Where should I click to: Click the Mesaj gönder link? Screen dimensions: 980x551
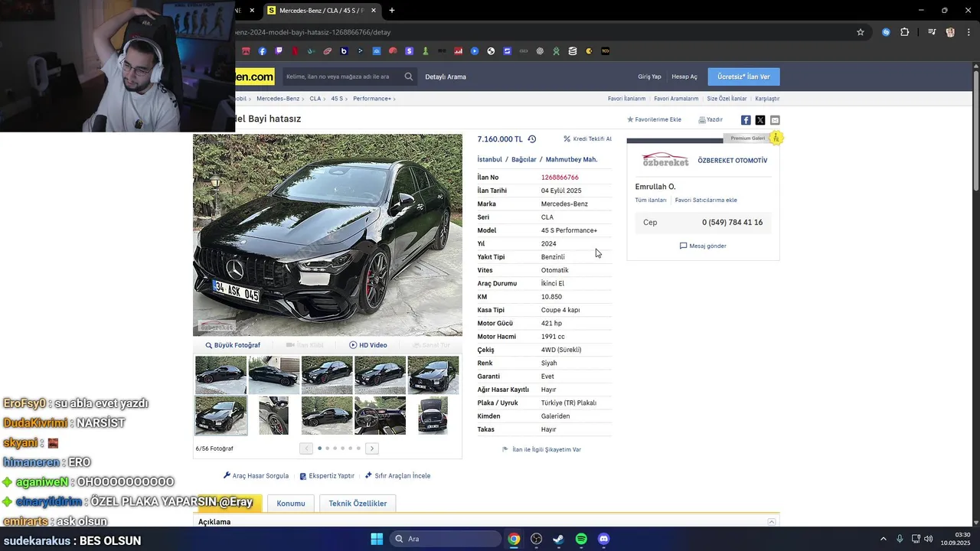click(x=703, y=246)
